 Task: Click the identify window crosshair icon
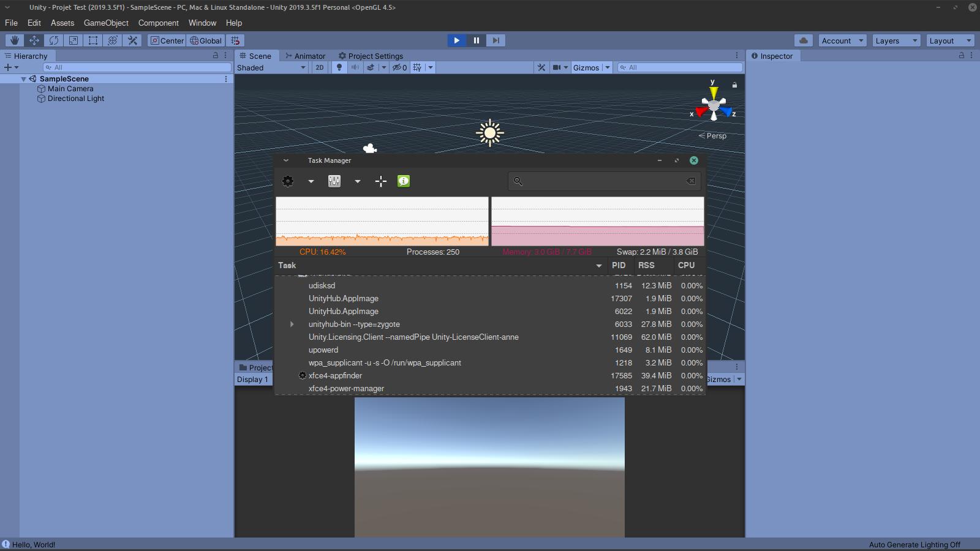381,181
